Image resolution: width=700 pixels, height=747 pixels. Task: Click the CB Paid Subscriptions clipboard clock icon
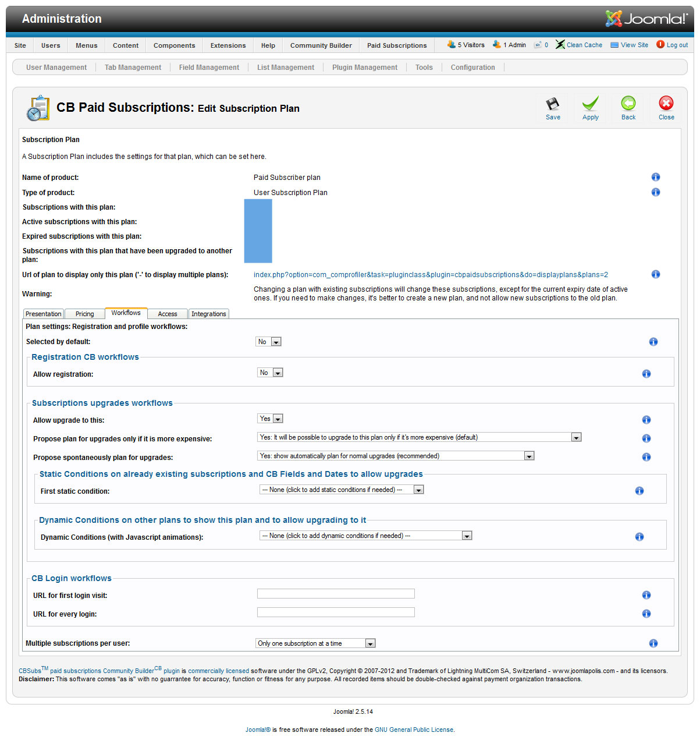click(38, 108)
